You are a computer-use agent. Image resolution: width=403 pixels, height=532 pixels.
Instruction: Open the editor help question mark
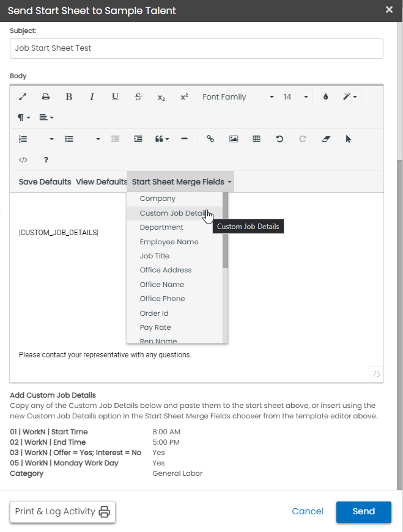tap(46, 160)
